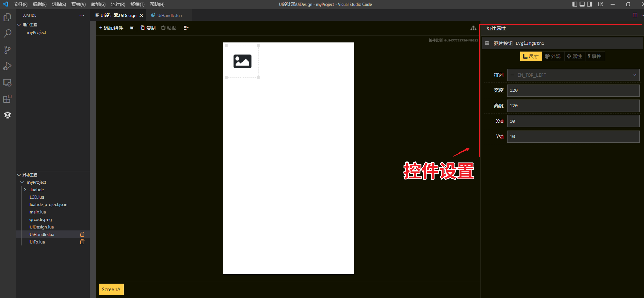Toggle secondary side bar layout icon
The image size is (644, 298).
tap(590, 4)
